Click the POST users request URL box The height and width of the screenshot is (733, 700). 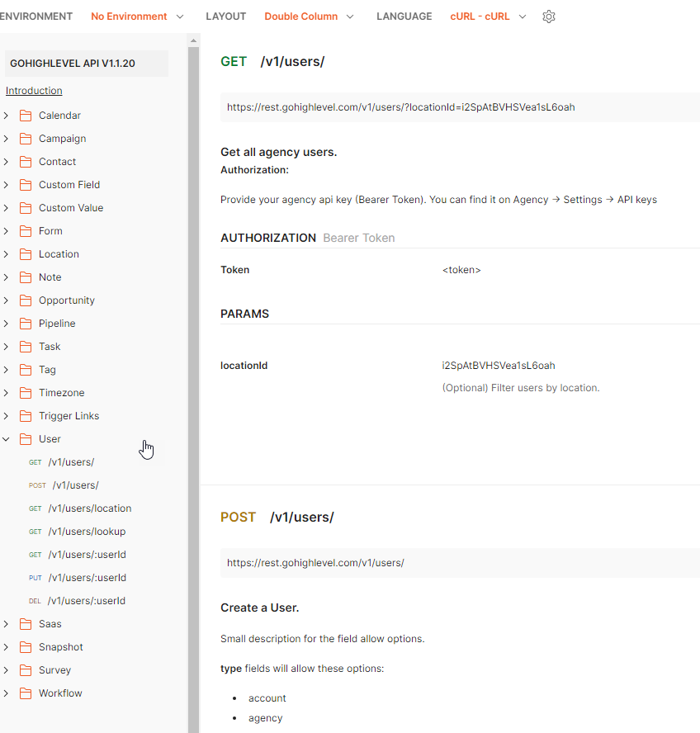tap(460, 563)
